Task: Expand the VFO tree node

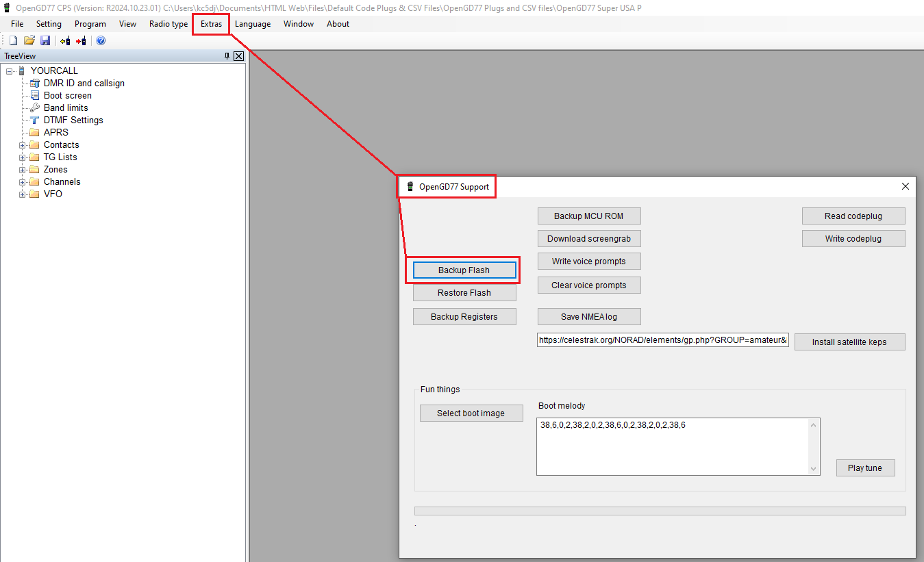Action: click(23, 194)
